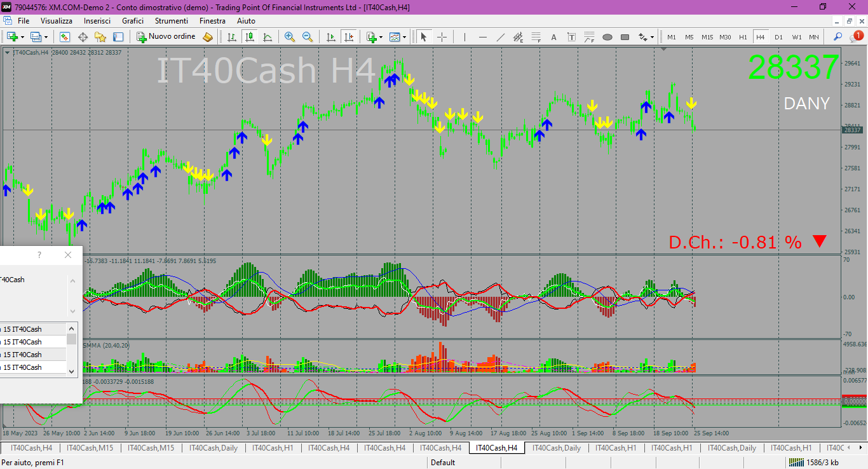Viewport: 868px width, 469px height.
Task: Select the equidistant channel tool
Action: tap(518, 37)
